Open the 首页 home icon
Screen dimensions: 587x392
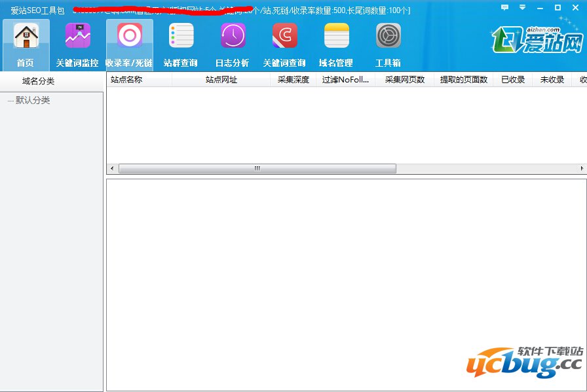coord(26,44)
